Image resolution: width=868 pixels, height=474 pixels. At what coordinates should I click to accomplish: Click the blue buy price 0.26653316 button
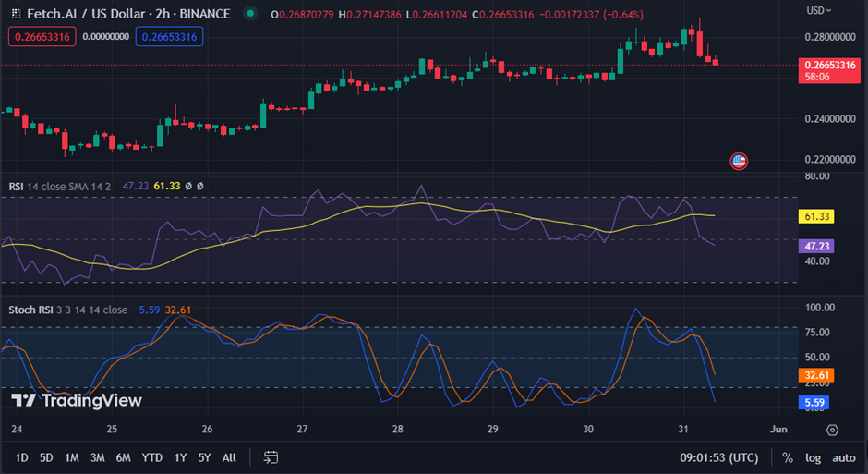tap(169, 37)
